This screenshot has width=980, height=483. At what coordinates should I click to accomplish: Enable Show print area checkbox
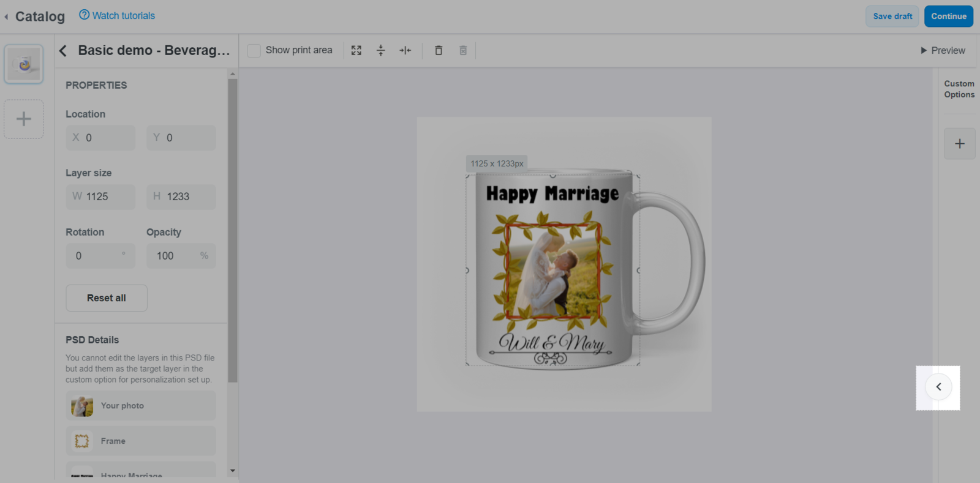254,50
